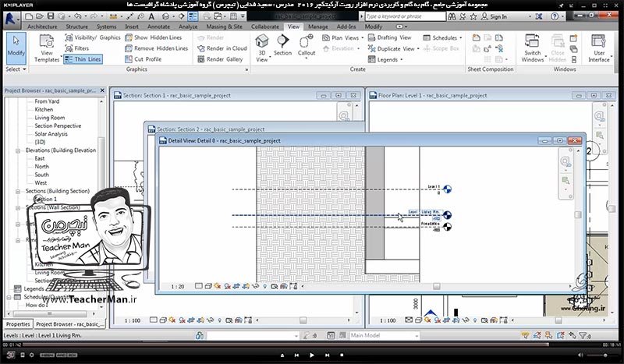
Task: Click the filter icon in status bar
Action: pyautogui.click(x=584, y=336)
